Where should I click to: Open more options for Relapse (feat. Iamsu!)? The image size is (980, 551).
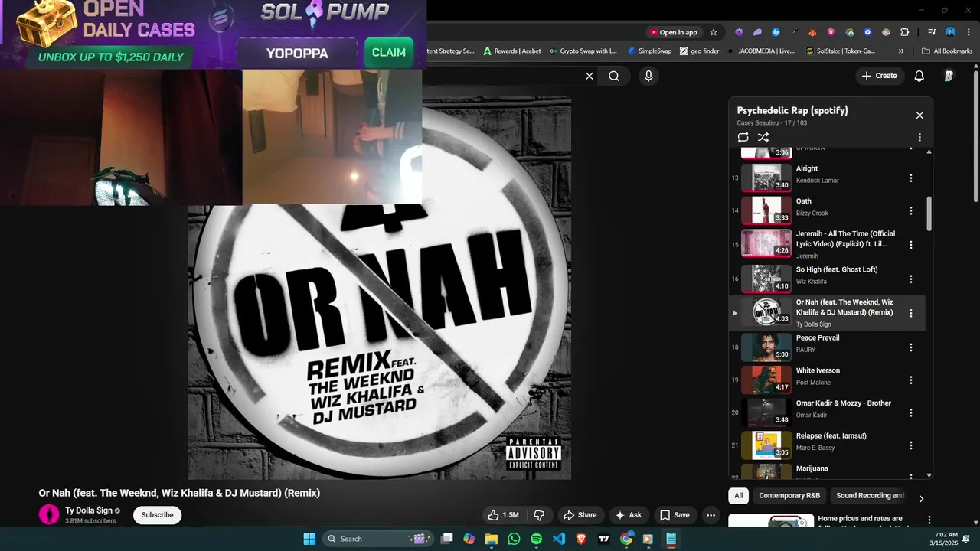[911, 445]
